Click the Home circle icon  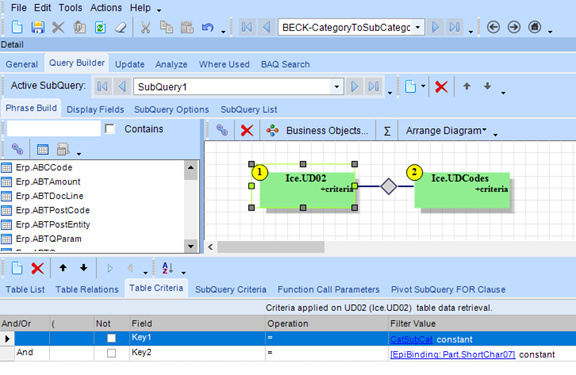[x=534, y=27]
